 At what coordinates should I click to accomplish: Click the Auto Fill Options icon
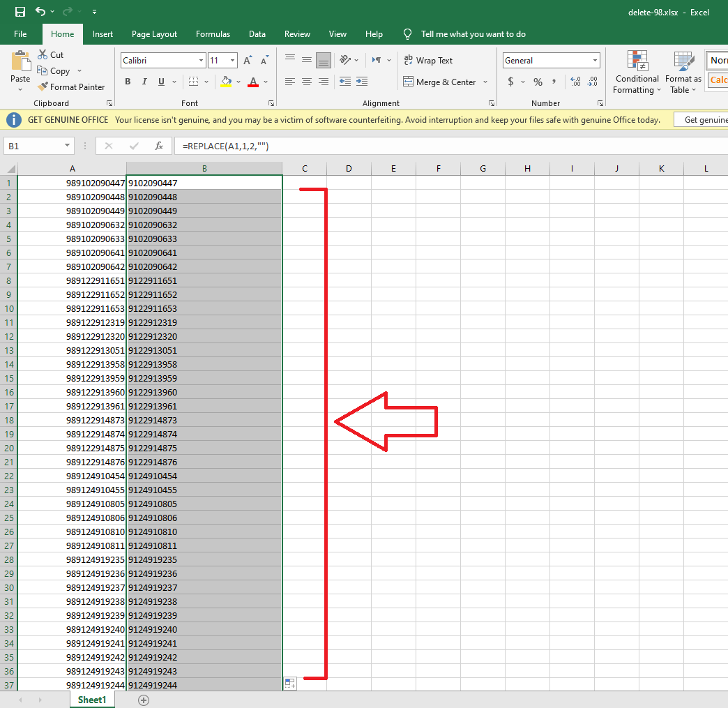coord(290,683)
